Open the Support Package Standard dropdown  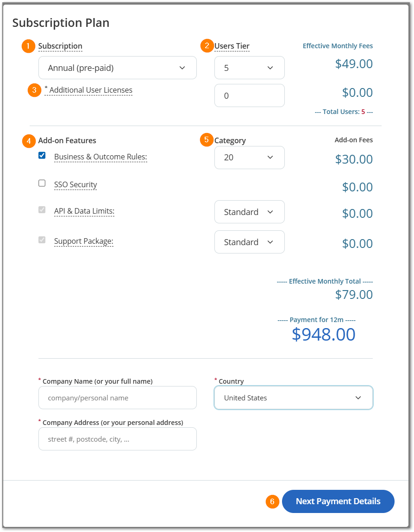(x=249, y=242)
